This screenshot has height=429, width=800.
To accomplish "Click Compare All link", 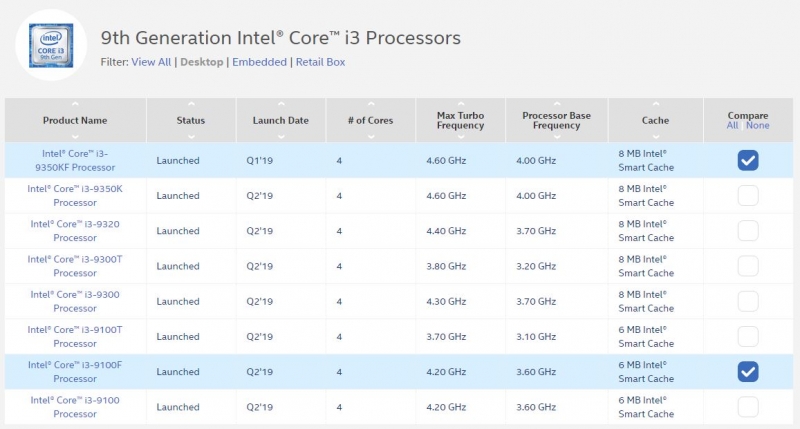I will point(732,125).
